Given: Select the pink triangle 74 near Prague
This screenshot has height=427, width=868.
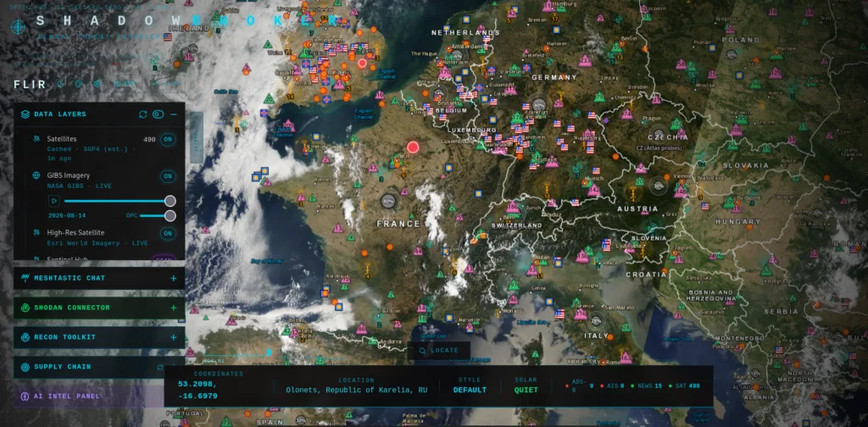Looking at the screenshot, I should 626,114.
